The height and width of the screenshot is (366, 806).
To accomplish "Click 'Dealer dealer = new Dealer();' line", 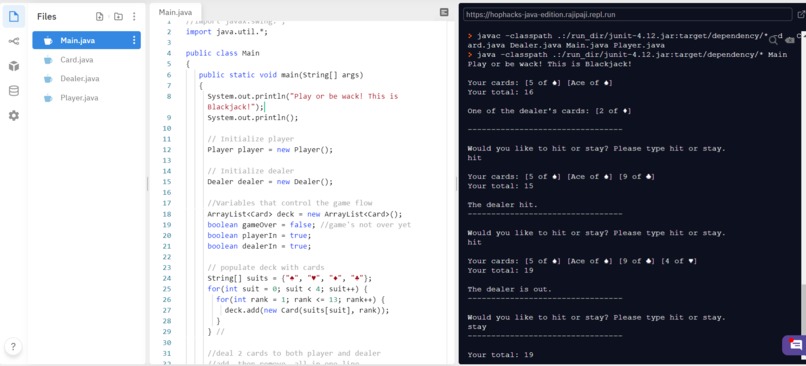I will [270, 181].
